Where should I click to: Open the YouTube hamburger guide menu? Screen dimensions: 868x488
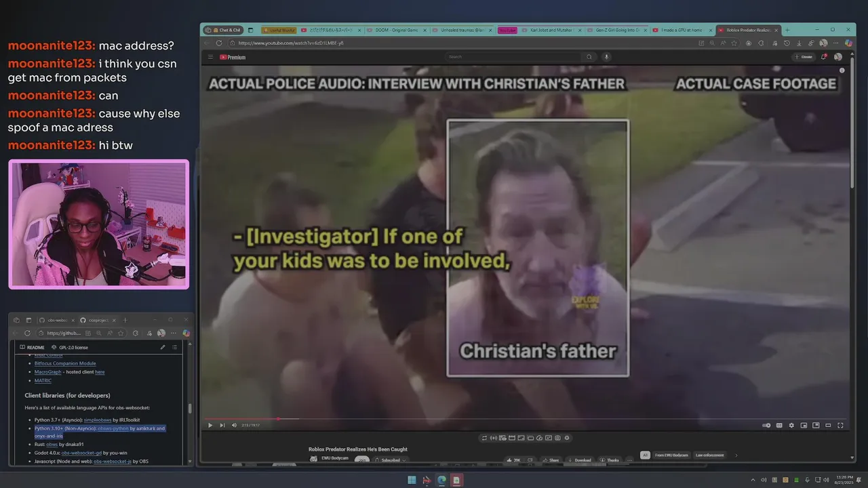(210, 57)
